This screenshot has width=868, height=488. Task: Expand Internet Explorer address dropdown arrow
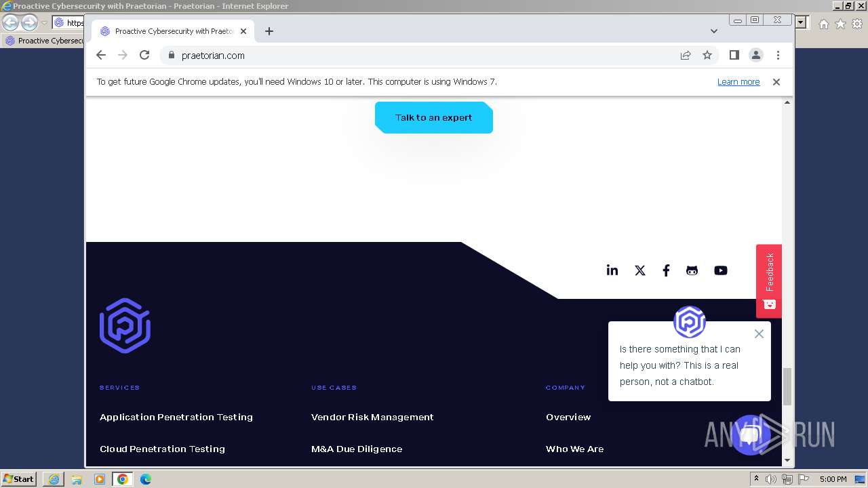(801, 22)
